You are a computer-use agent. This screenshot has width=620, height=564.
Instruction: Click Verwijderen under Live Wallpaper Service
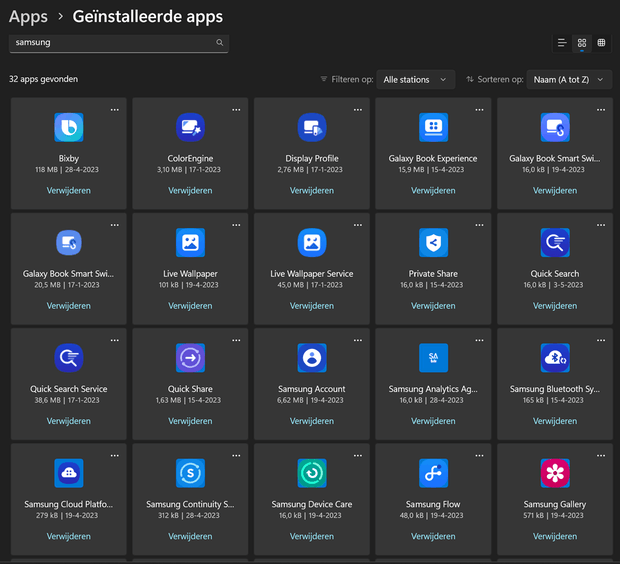tap(312, 306)
